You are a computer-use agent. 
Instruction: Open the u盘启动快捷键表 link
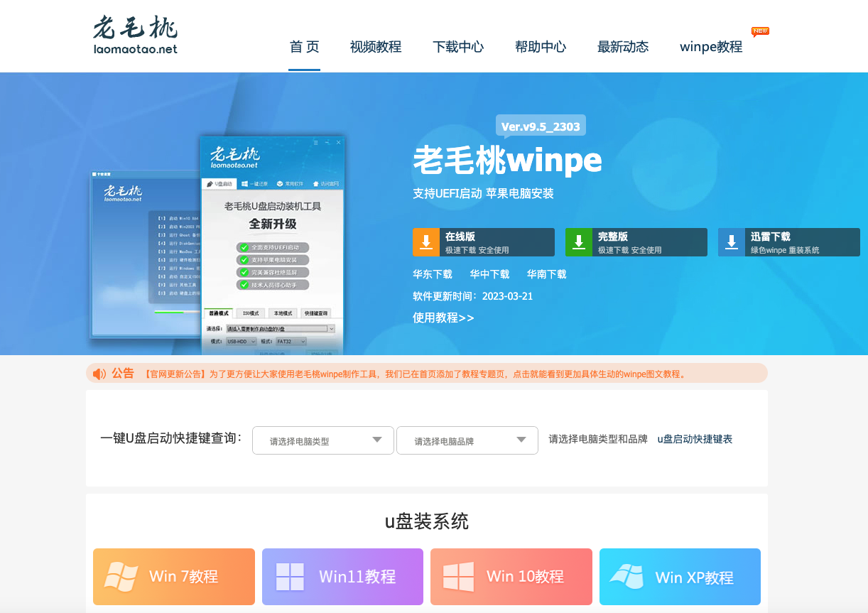695,439
